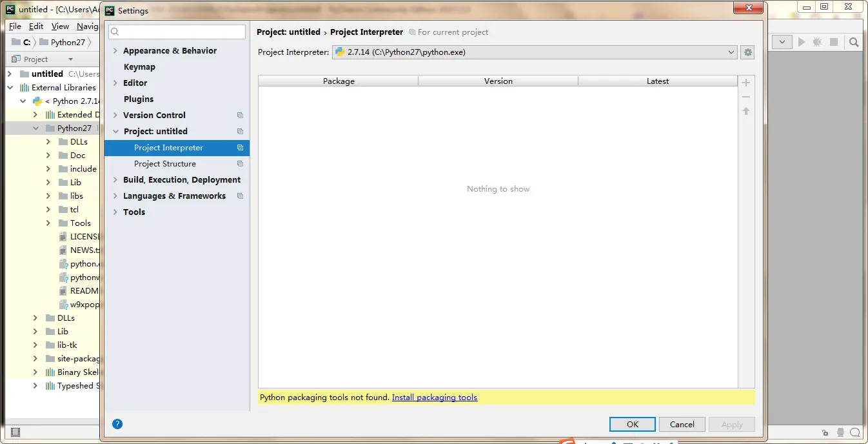This screenshot has width=868, height=444.
Task: Click the Project breadcrumb in settings header
Action: (x=289, y=32)
